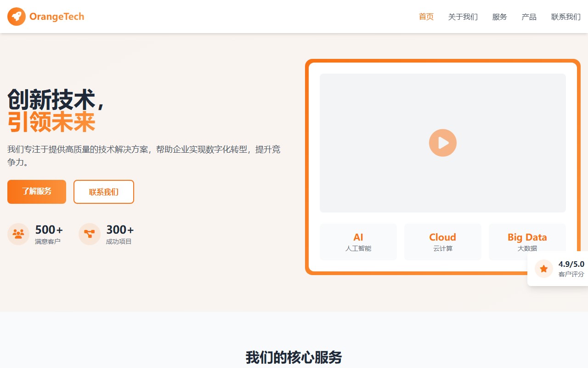
Task: Select the Cloud 云计算 card
Action: pos(442,241)
